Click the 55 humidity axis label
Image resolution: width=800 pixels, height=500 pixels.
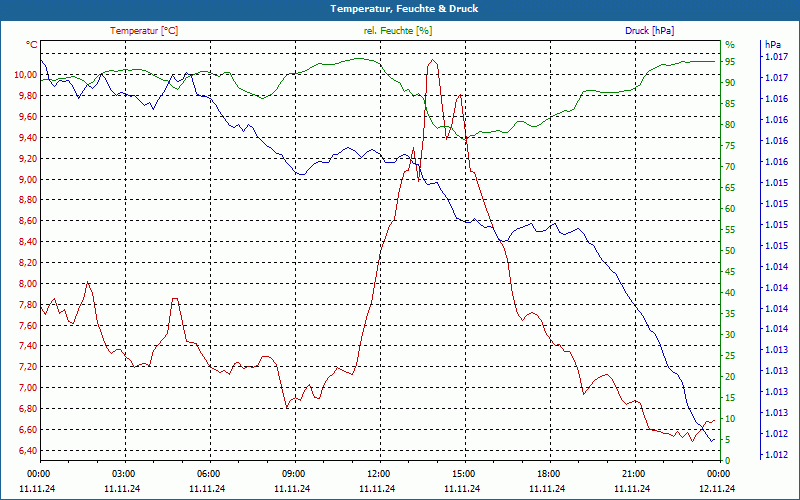[730, 230]
